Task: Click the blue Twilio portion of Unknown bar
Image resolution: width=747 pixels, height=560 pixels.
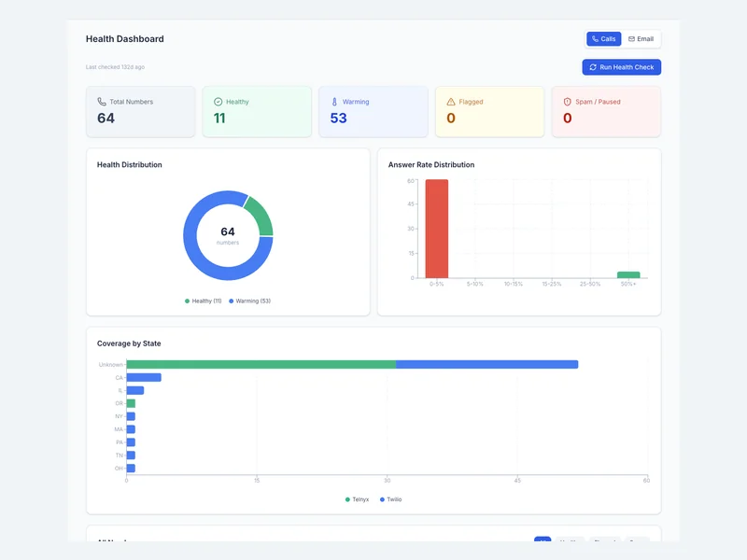Action: [x=486, y=364]
